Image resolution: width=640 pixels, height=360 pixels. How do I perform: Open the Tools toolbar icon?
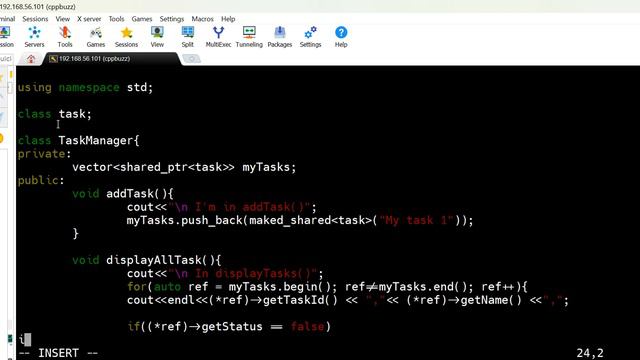coord(65,37)
